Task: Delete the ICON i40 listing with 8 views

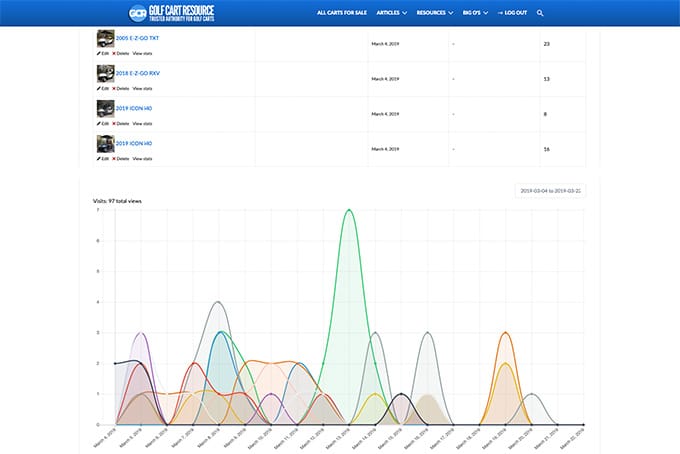Action: pyautogui.click(x=120, y=123)
